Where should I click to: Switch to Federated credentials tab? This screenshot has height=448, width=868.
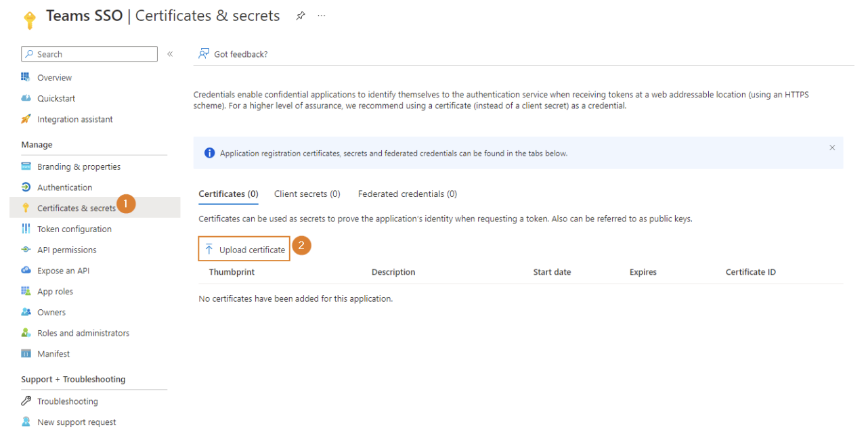click(408, 194)
